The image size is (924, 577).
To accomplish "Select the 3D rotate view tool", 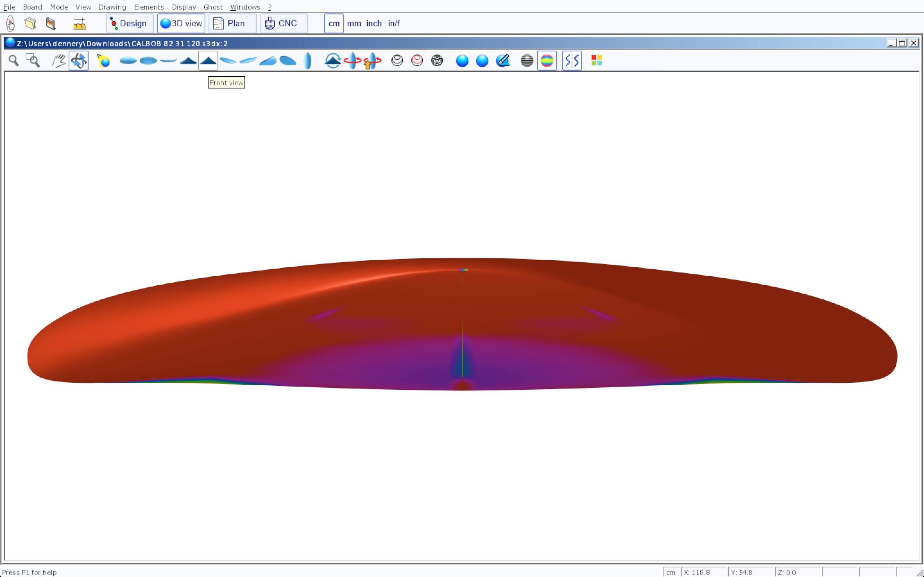I will pos(79,61).
